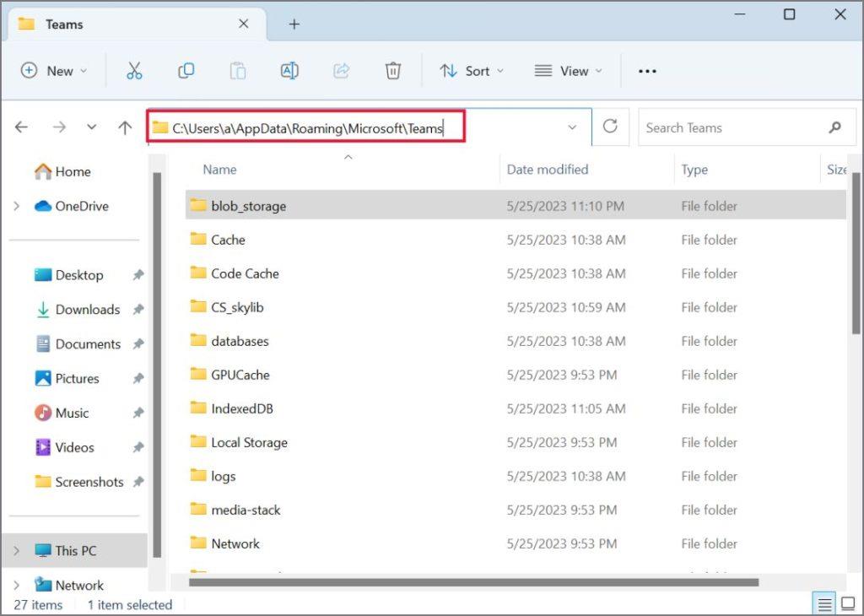
Task: Expand the This PC tree node
Action: tap(17, 550)
